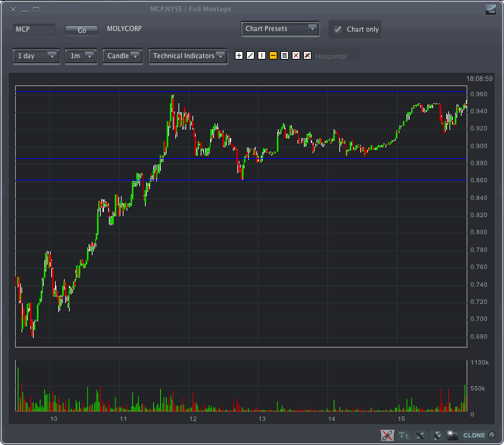
Task: Open the wrench settings icon
Action: pyautogui.click(x=436, y=435)
